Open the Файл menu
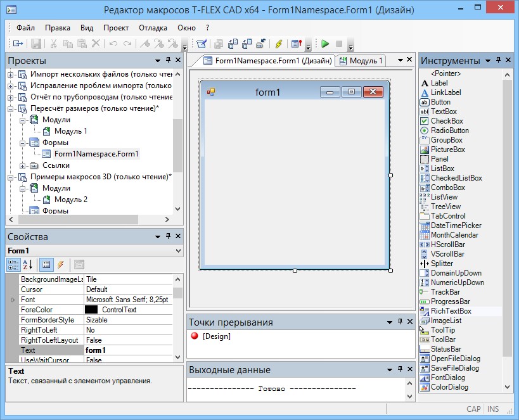Screen dimensions: 519x420 click(25, 28)
